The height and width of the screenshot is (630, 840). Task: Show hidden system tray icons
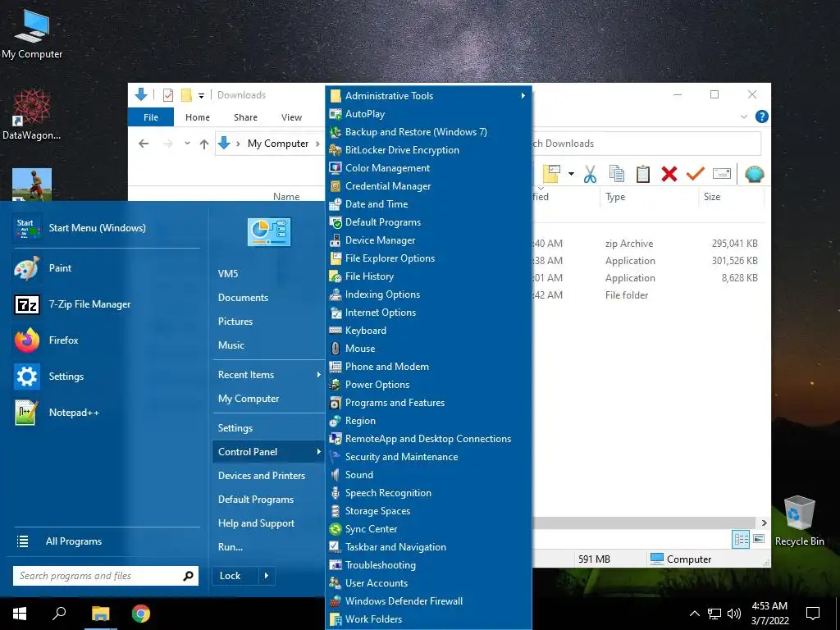tap(694, 614)
